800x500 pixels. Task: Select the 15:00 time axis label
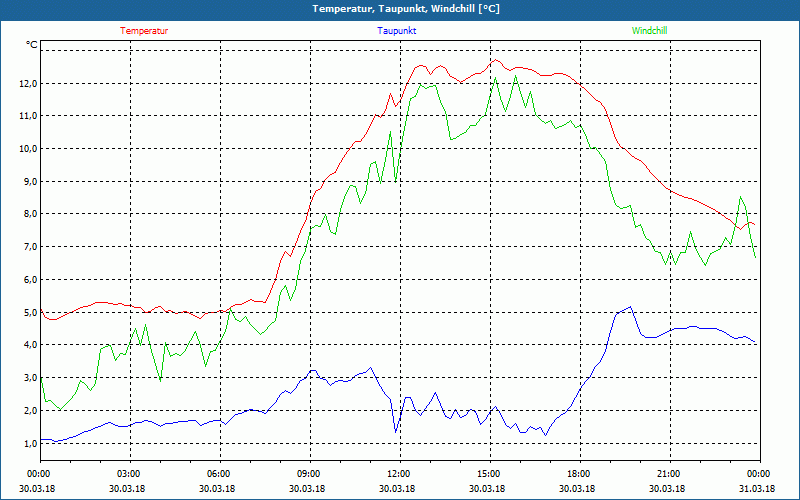(488, 474)
